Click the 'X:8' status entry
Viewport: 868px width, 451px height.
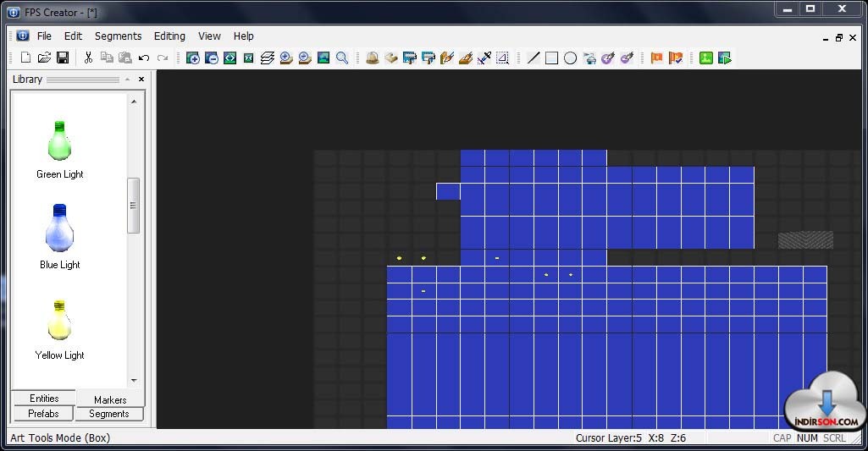click(x=656, y=437)
